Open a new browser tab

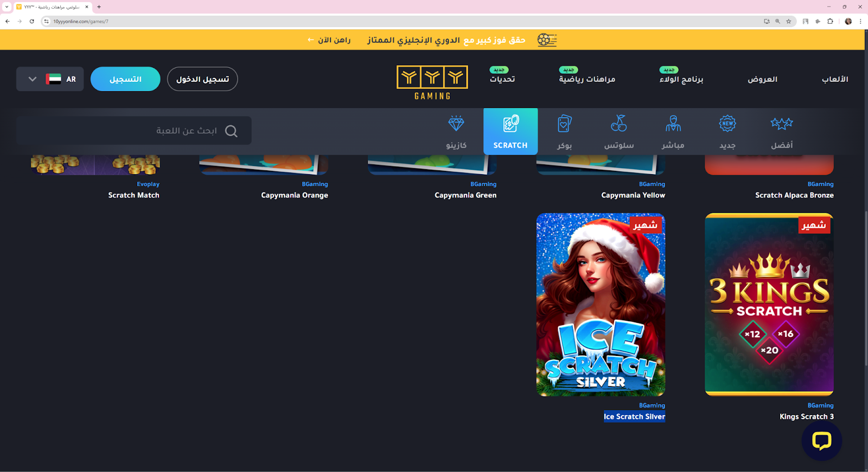click(99, 7)
